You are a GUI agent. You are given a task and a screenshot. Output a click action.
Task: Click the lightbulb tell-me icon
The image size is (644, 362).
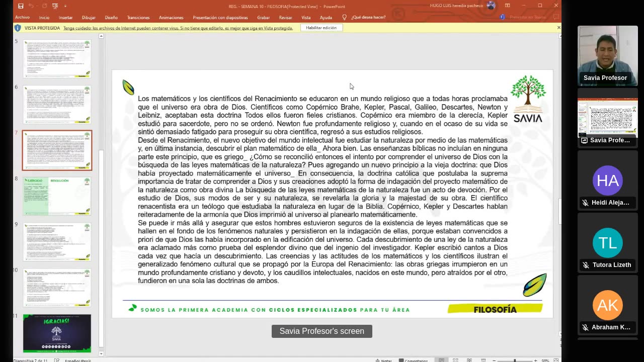coord(345,17)
